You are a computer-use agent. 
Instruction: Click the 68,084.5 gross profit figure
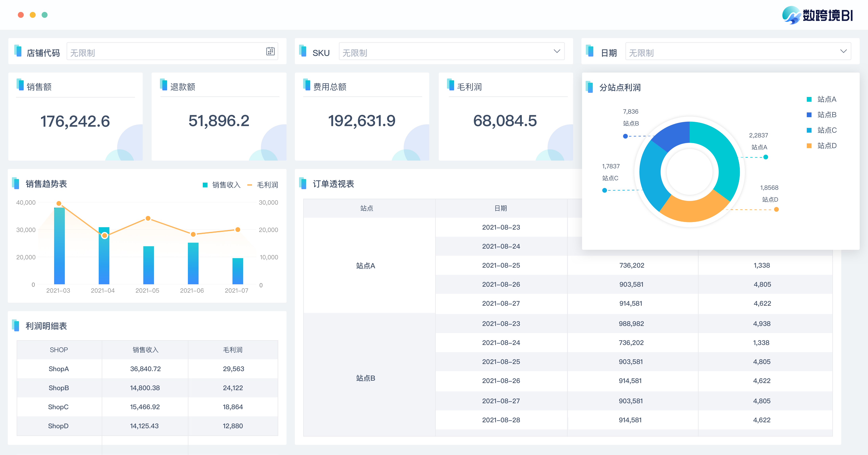(505, 121)
